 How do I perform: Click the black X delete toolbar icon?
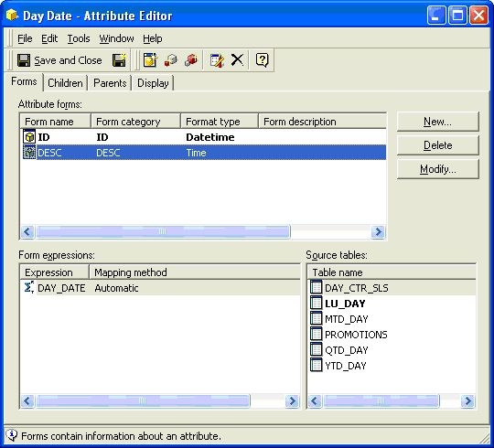click(x=237, y=59)
